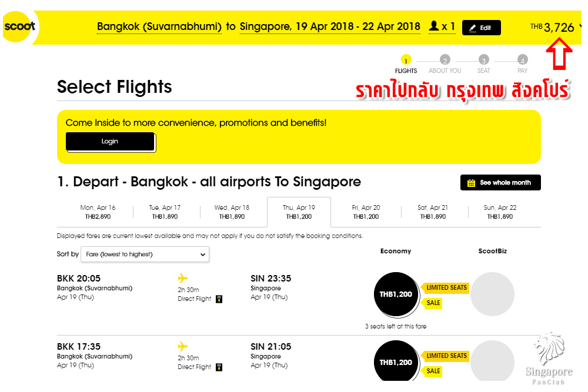Expand the THB 3,726 total price details

580,26
